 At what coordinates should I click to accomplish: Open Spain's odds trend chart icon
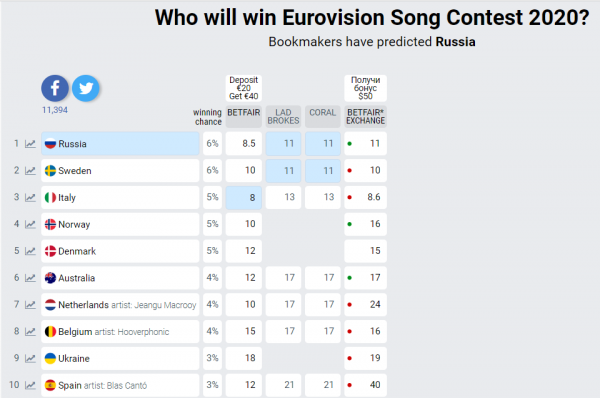[30, 385]
